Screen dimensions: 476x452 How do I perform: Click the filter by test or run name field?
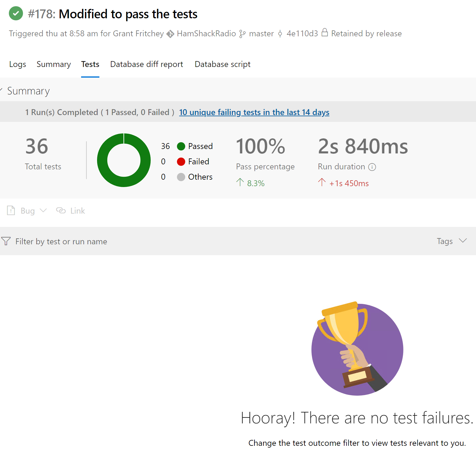(61, 241)
